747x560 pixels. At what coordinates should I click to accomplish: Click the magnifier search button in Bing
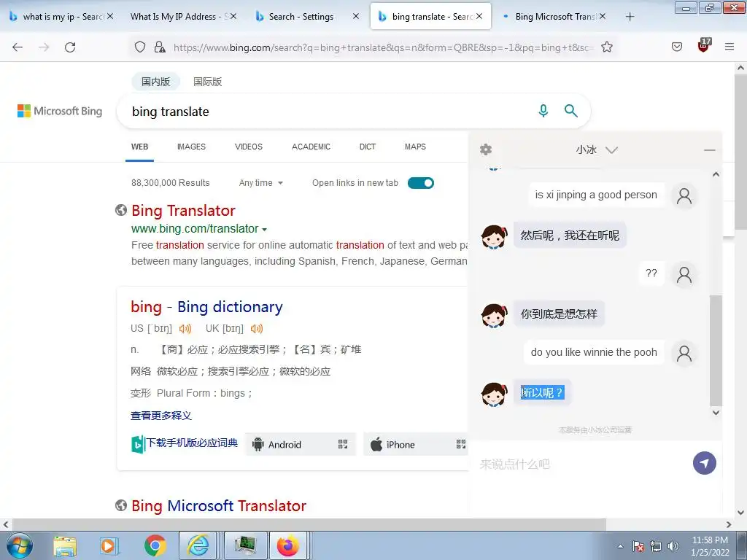(x=570, y=111)
